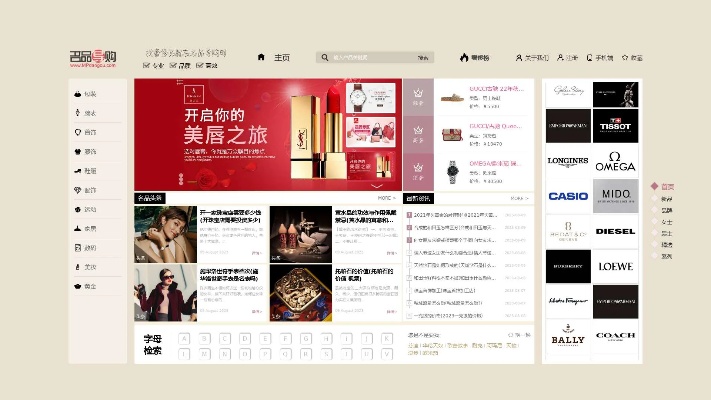Screen dimensions: 711x400
Task: Select the clothing category icon in sidebar
Action: click(78, 151)
